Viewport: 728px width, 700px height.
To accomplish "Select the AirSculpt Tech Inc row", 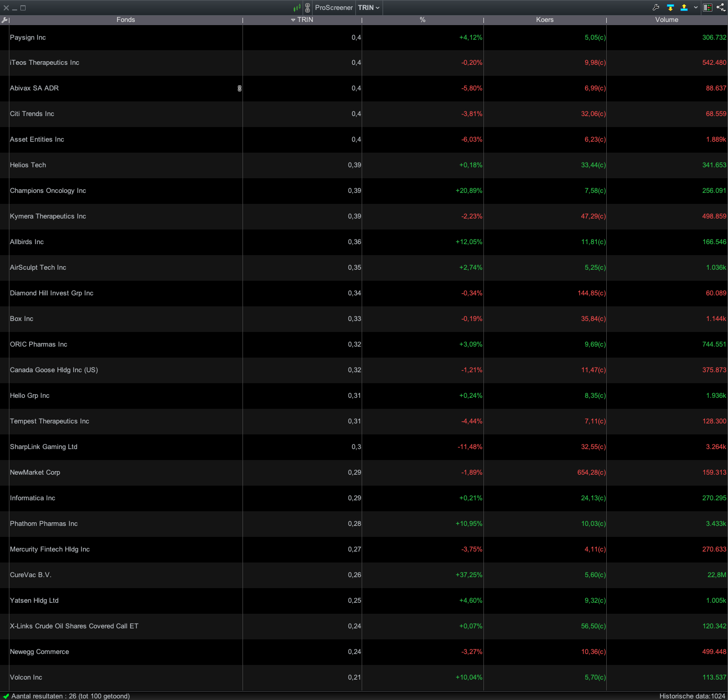I will click(364, 268).
